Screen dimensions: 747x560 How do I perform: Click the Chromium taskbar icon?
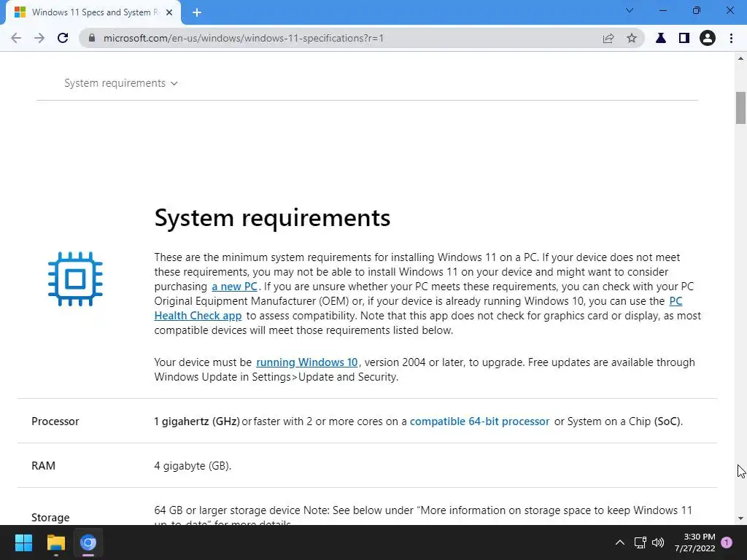click(88, 542)
